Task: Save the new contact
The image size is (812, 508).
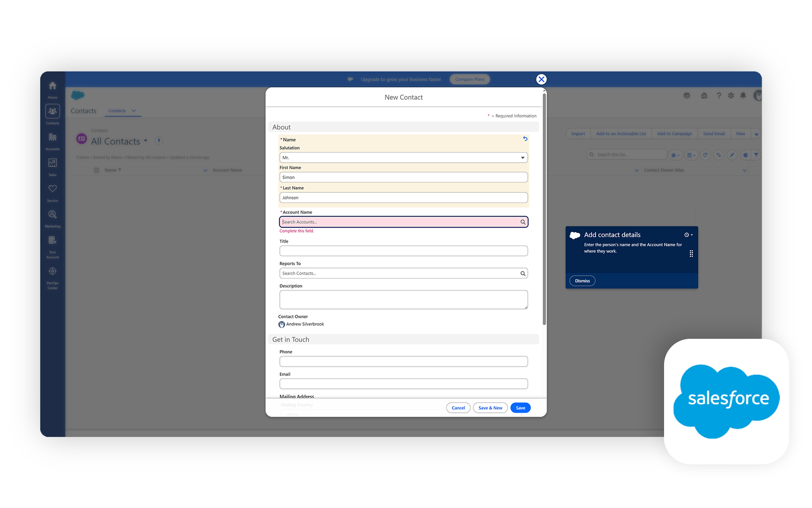Action: (x=520, y=408)
